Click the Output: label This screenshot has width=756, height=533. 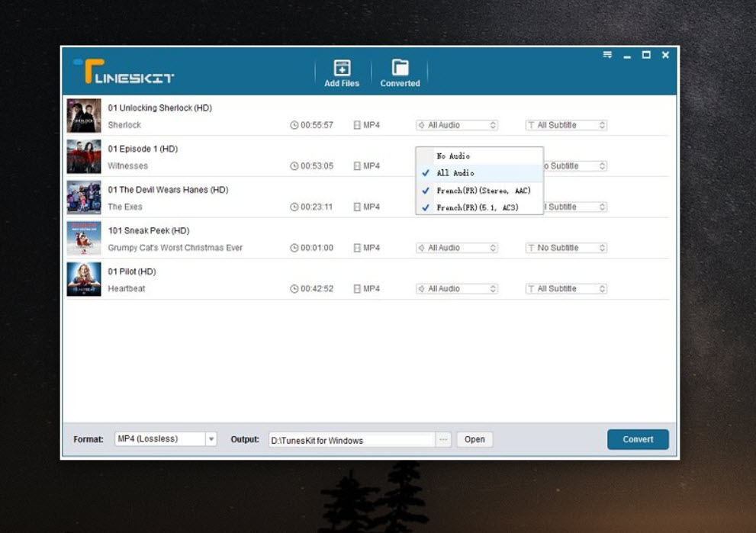pyautogui.click(x=245, y=439)
